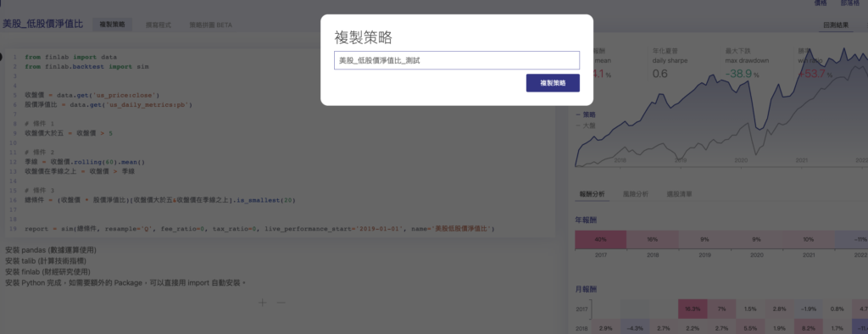Open the 選股清單 tab
Screen dimensions: 868x334
click(679, 194)
